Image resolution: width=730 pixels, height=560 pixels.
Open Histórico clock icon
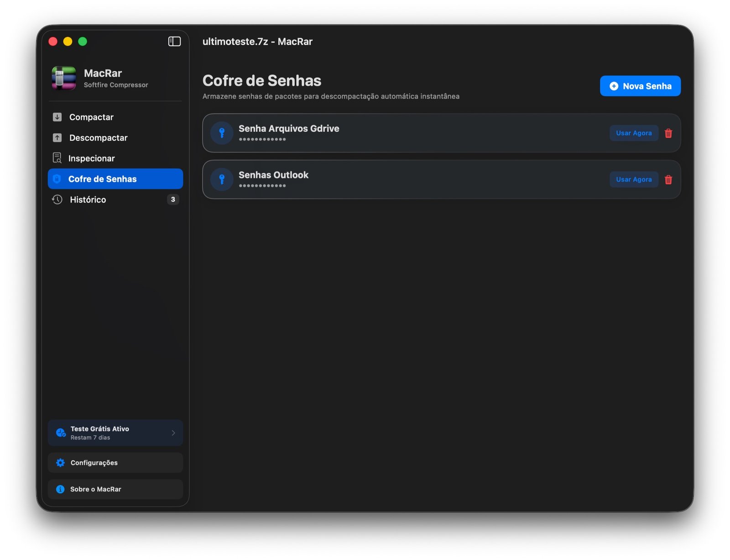[57, 199]
